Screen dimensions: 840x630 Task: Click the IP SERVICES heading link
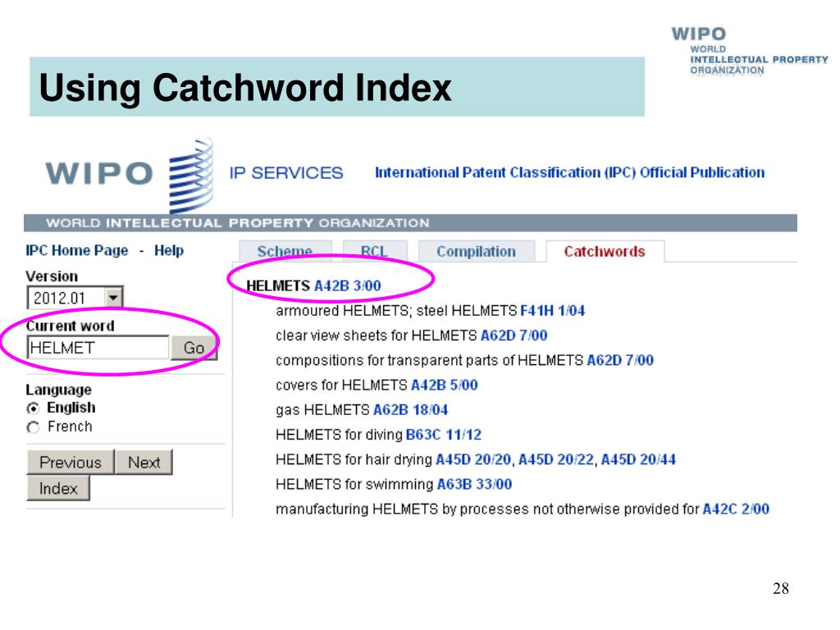[x=286, y=173]
